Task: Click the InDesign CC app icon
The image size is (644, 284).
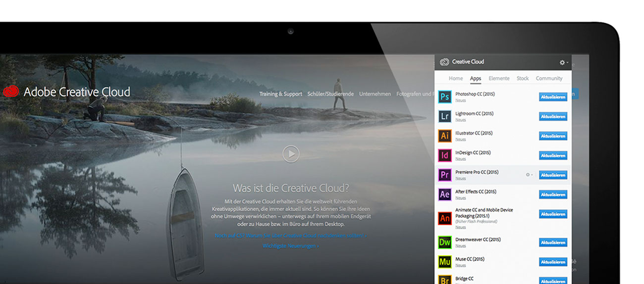Action: click(444, 155)
